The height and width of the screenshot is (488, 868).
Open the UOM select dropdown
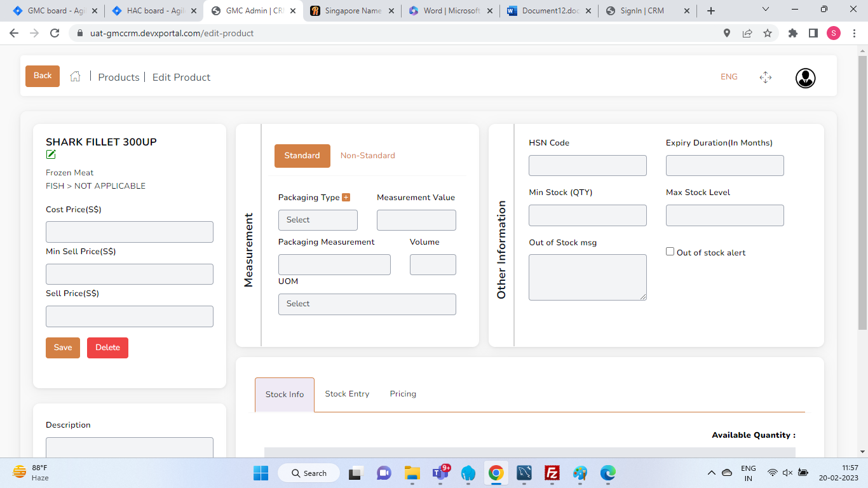tap(367, 304)
